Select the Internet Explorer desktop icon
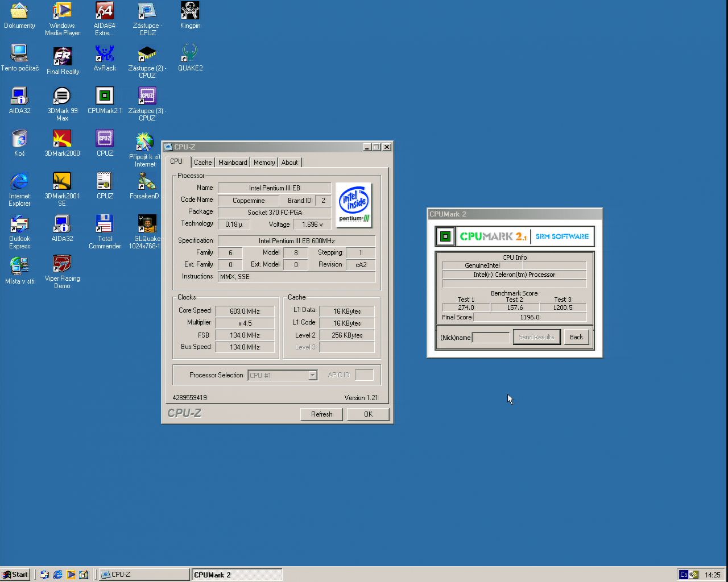The image size is (728, 582). (x=19, y=189)
